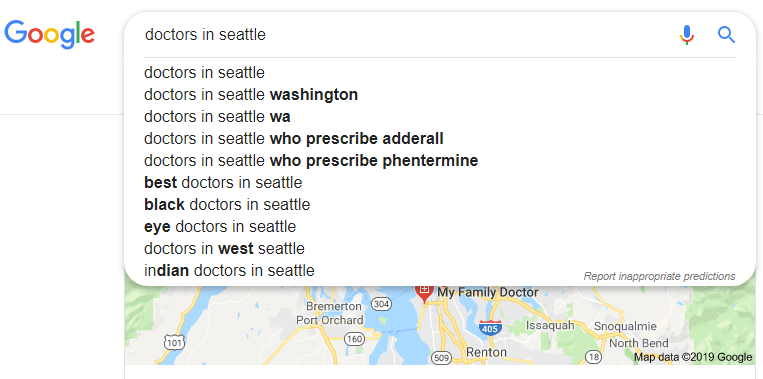Image resolution: width=763 pixels, height=379 pixels.
Task: Pick 'eye doctors in seattle' suggestion
Action: [440, 226]
